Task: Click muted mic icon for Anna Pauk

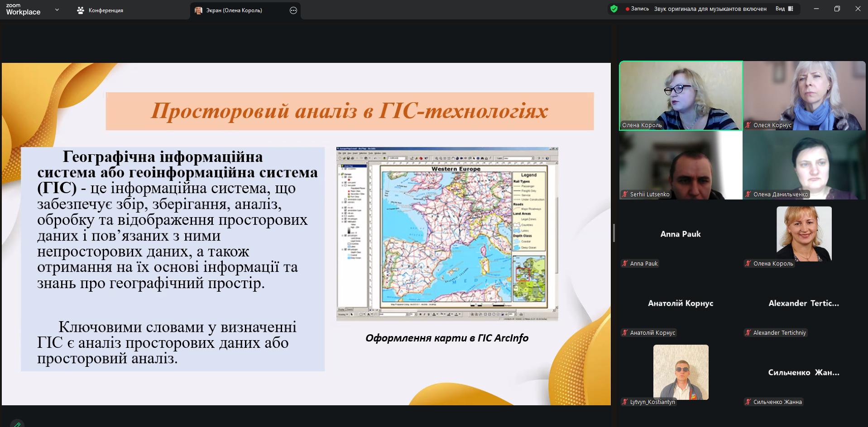Action: pos(625,264)
